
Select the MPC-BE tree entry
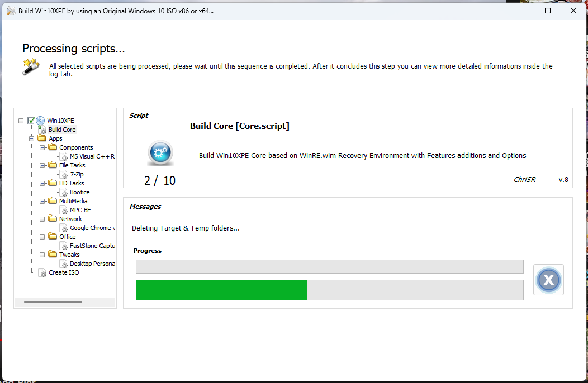80,210
